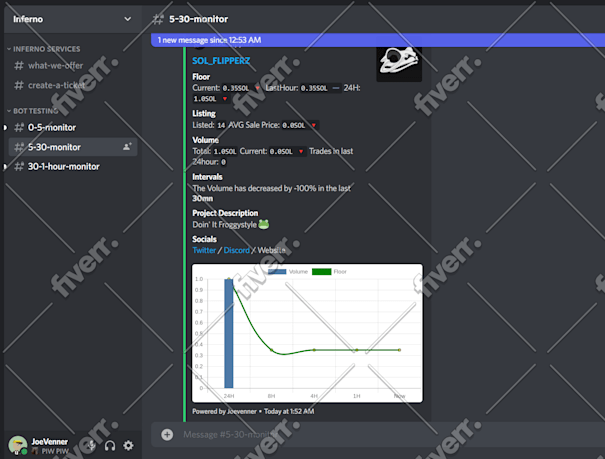Click the current floor 0.35SOL value
Viewport: 605px width, 459px height.
tap(236, 88)
